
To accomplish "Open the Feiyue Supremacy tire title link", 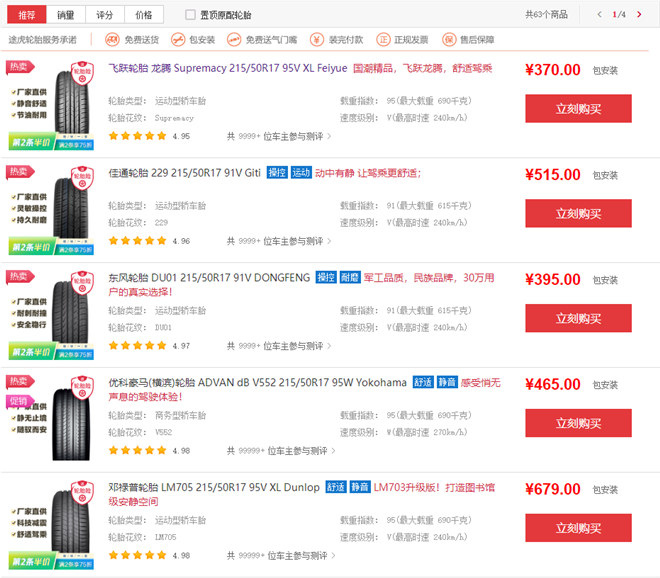I will coord(228,68).
